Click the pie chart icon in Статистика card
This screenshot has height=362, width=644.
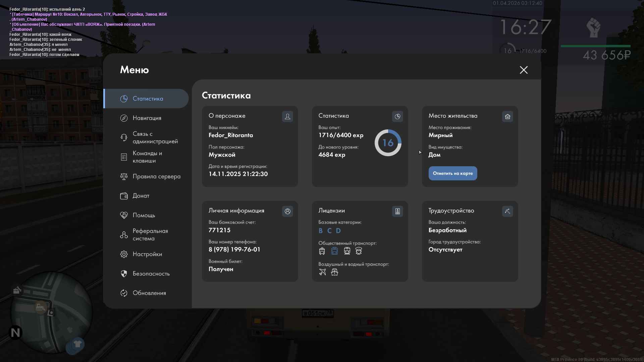point(397,116)
